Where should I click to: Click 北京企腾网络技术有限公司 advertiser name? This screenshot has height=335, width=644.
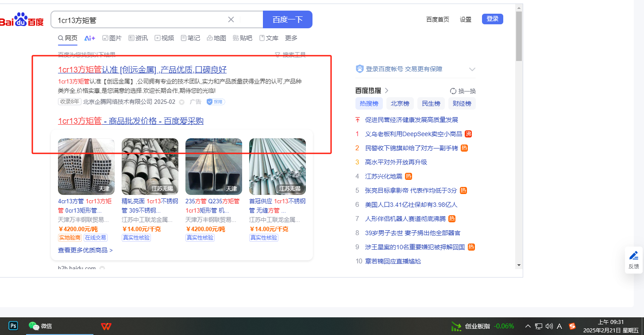coord(118,102)
